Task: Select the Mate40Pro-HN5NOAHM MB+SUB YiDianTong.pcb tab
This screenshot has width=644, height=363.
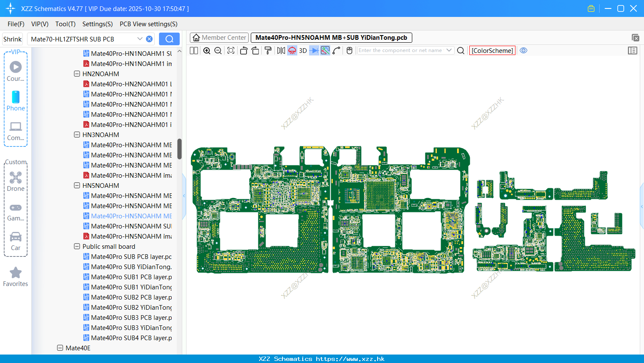Action: coord(331,38)
